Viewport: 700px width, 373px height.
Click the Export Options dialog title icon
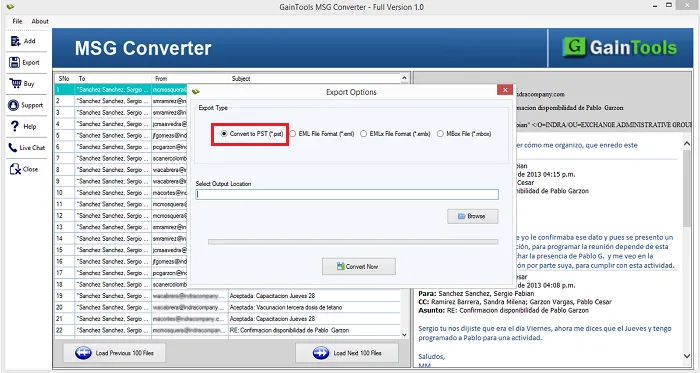pyautogui.click(x=196, y=92)
